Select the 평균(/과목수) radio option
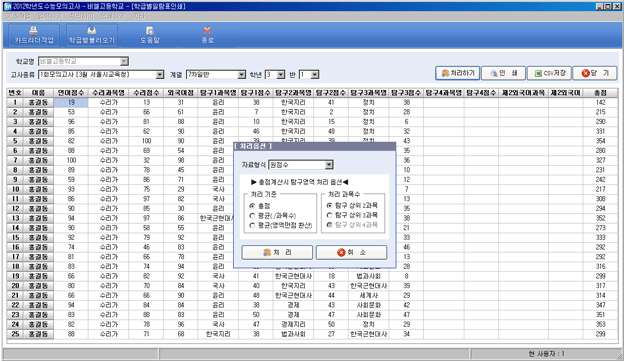The height and width of the screenshot is (362, 625). (252, 216)
